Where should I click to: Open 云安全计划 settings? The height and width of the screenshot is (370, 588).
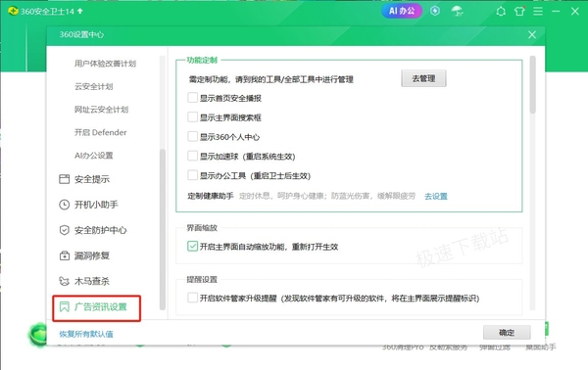(x=93, y=86)
